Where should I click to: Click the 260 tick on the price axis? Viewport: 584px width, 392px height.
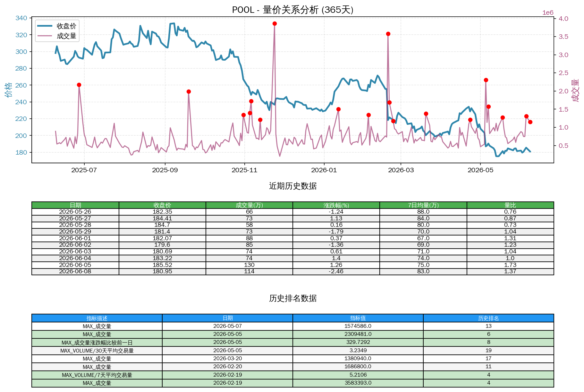(x=21, y=85)
